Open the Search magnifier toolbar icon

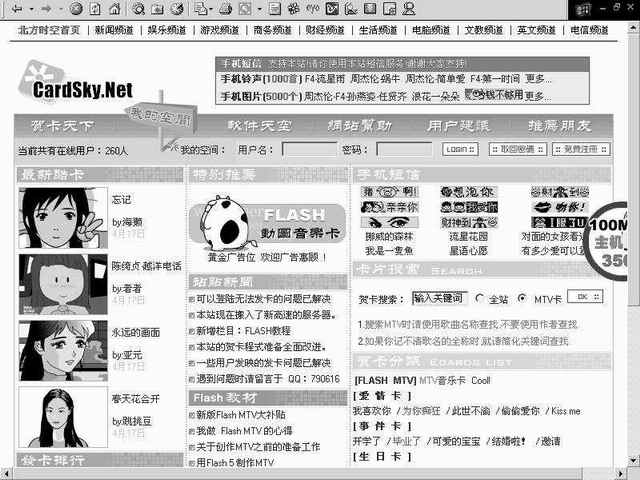[138, 8]
